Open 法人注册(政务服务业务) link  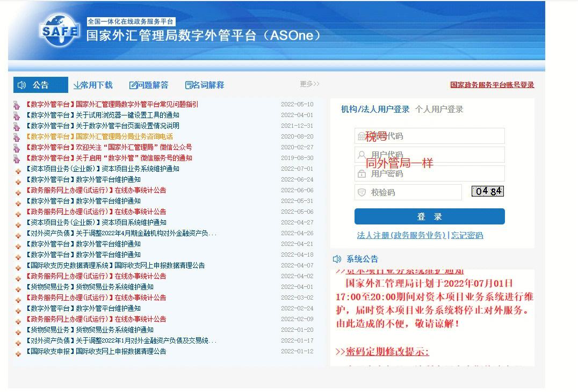tap(401, 235)
